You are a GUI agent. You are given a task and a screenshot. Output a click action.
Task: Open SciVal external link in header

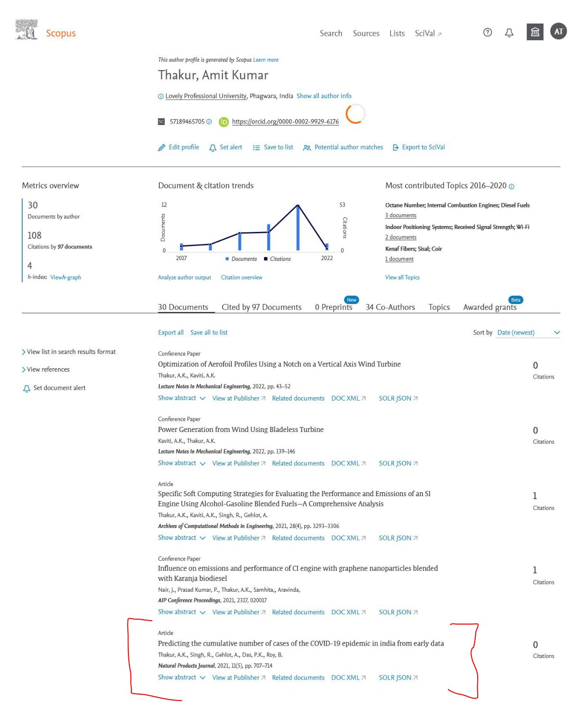click(428, 33)
